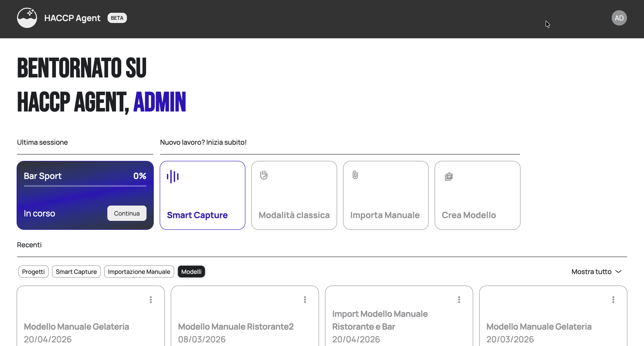The image size is (644, 346).
Task: Select the Importazione Manuale filter
Action: click(x=139, y=272)
